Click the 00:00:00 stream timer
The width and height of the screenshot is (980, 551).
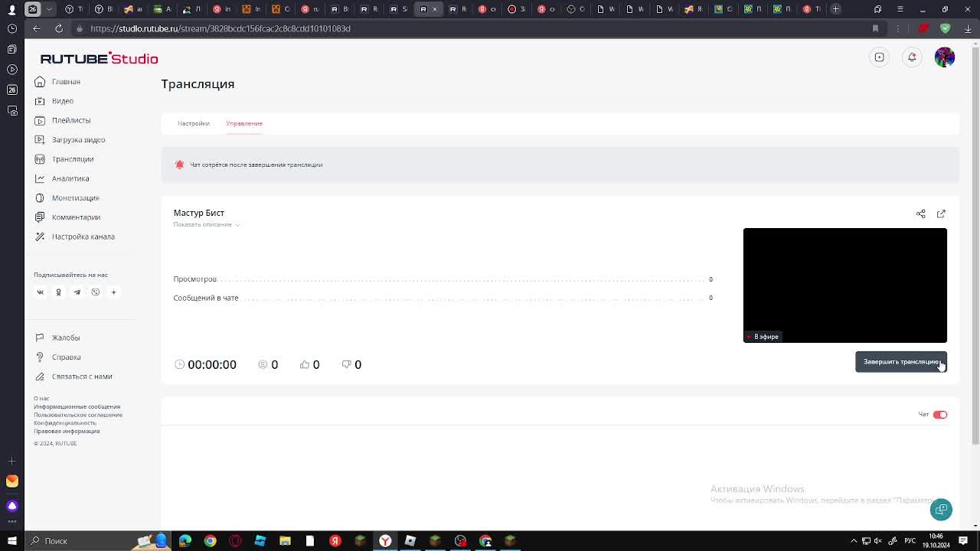tap(212, 364)
